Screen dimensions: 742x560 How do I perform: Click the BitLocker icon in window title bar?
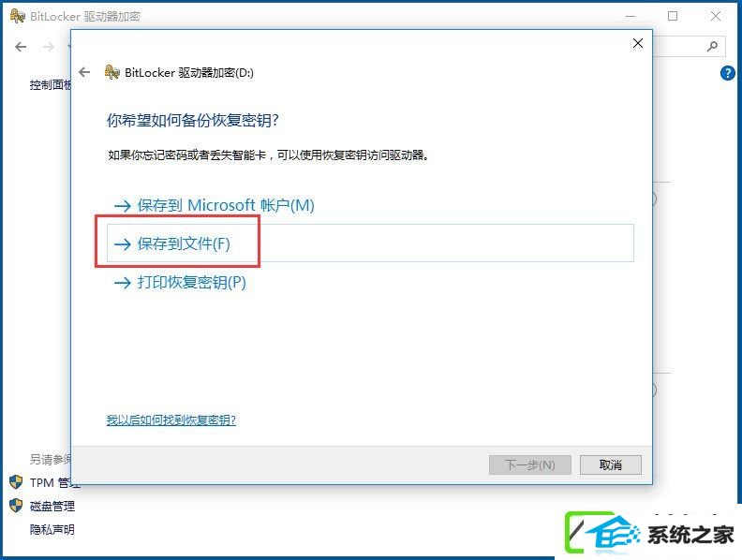[x=18, y=16]
